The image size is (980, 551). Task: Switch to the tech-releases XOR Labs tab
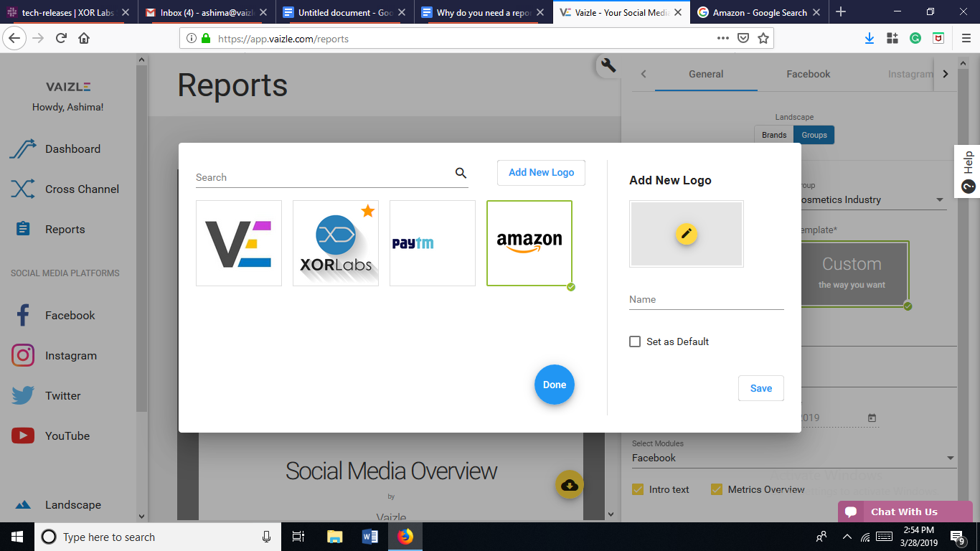pos(68,12)
